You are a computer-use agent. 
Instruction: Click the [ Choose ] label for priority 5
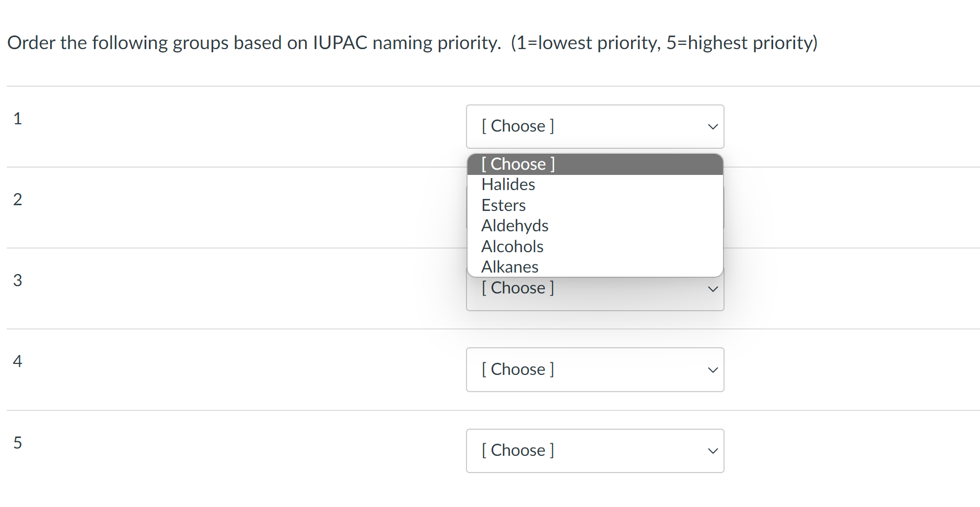(x=518, y=450)
